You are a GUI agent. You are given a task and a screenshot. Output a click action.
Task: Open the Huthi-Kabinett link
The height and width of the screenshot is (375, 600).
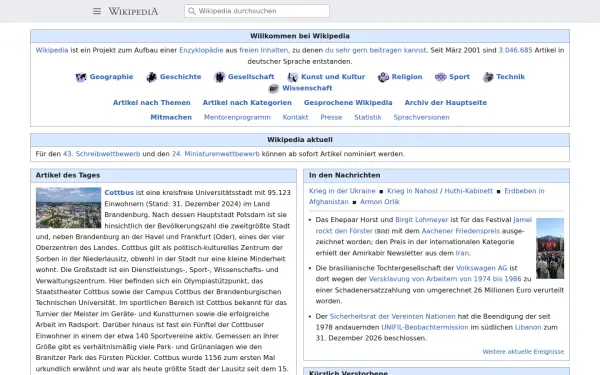(469, 191)
